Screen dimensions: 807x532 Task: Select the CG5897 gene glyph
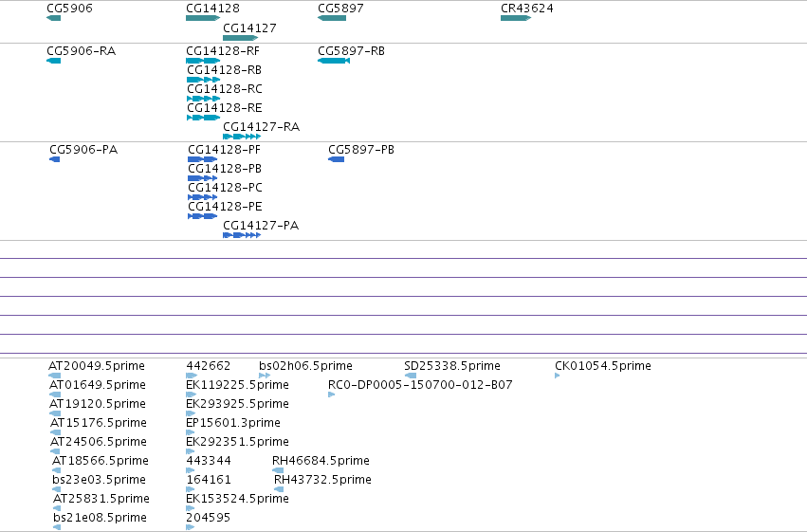tap(332, 18)
